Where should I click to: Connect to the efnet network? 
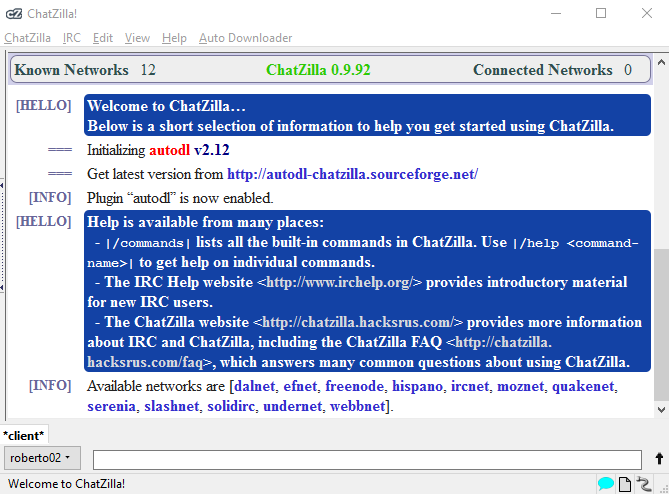pos(300,386)
